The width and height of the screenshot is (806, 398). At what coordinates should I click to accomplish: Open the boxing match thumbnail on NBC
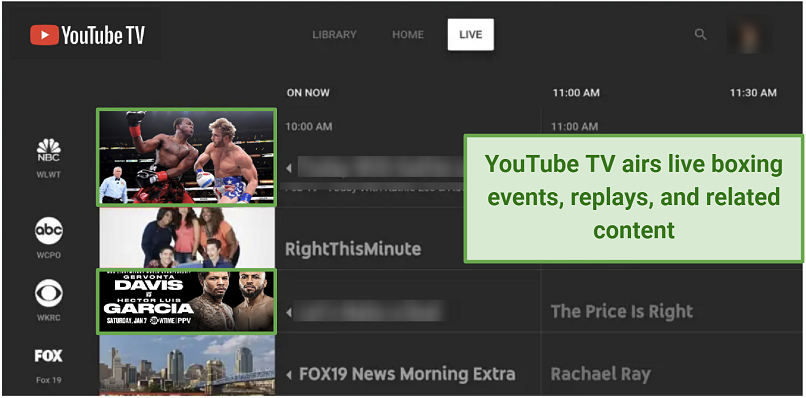(x=187, y=157)
